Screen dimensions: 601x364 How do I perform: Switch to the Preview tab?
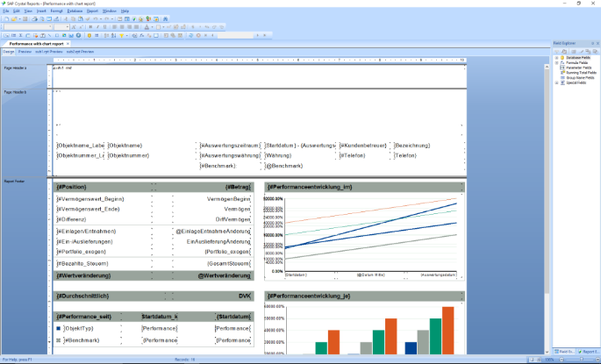pyautogui.click(x=25, y=52)
